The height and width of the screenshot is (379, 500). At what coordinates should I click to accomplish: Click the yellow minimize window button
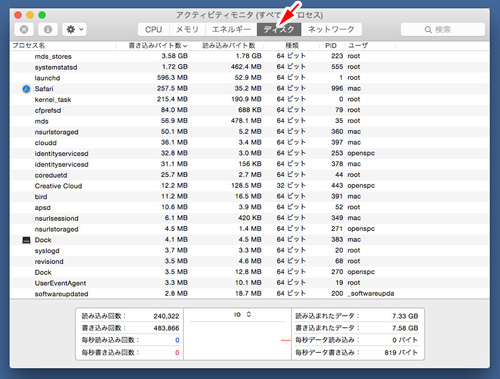coord(30,15)
